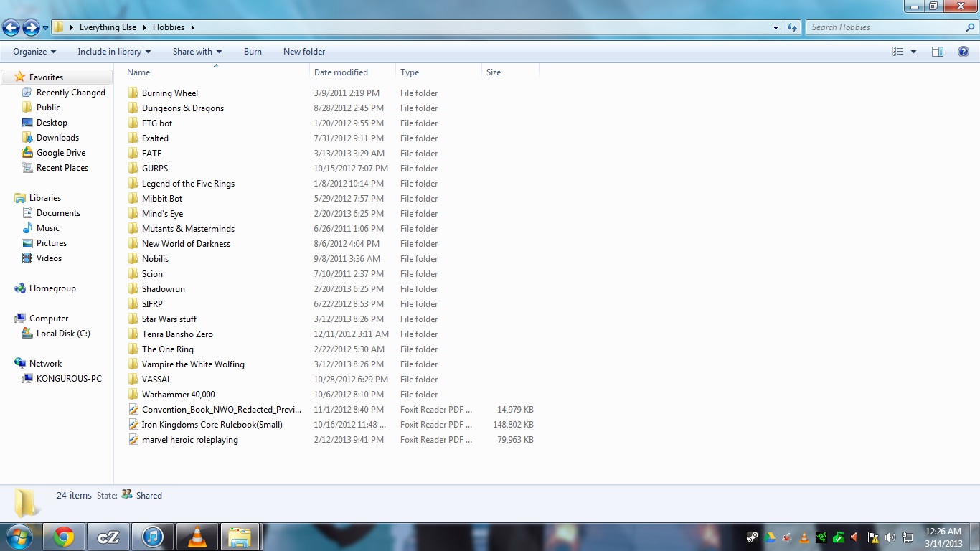
Task: Click the volume speaker tray icon
Action: pyautogui.click(x=890, y=537)
